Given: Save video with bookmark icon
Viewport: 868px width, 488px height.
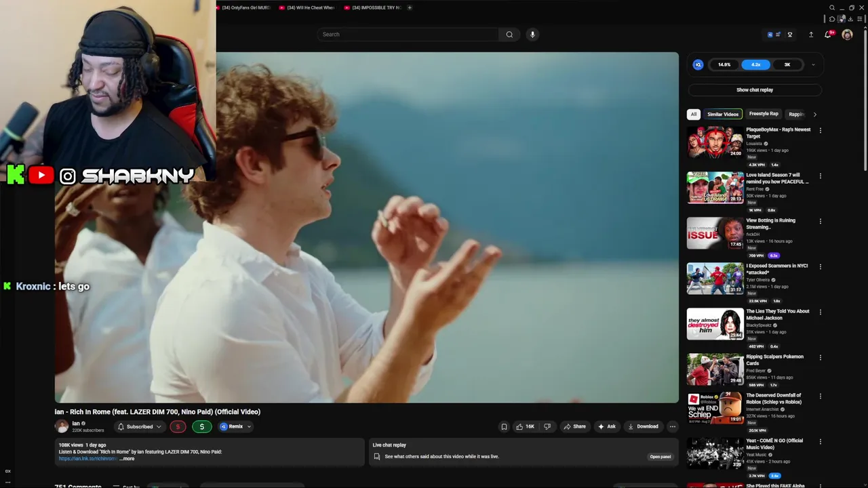Looking at the screenshot, I should tap(504, 426).
